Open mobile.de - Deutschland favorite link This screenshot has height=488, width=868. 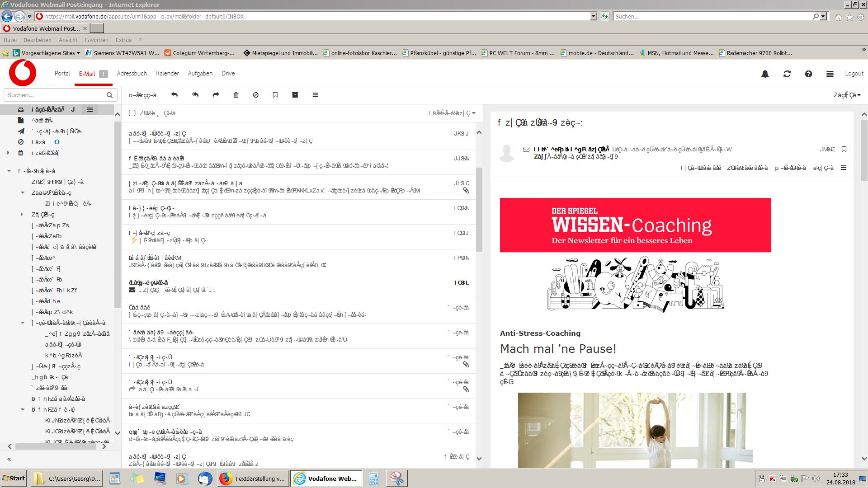click(597, 53)
